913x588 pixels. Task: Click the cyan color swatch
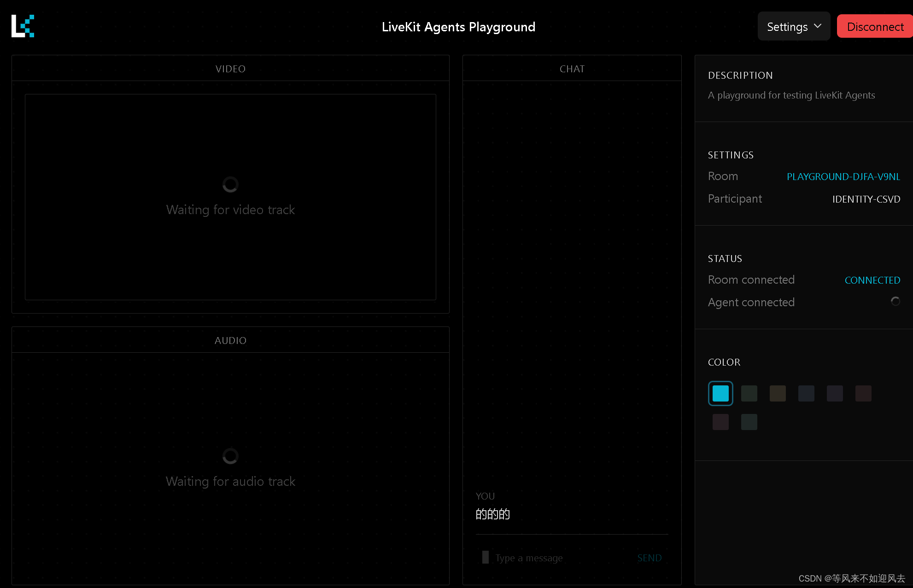tap(721, 393)
